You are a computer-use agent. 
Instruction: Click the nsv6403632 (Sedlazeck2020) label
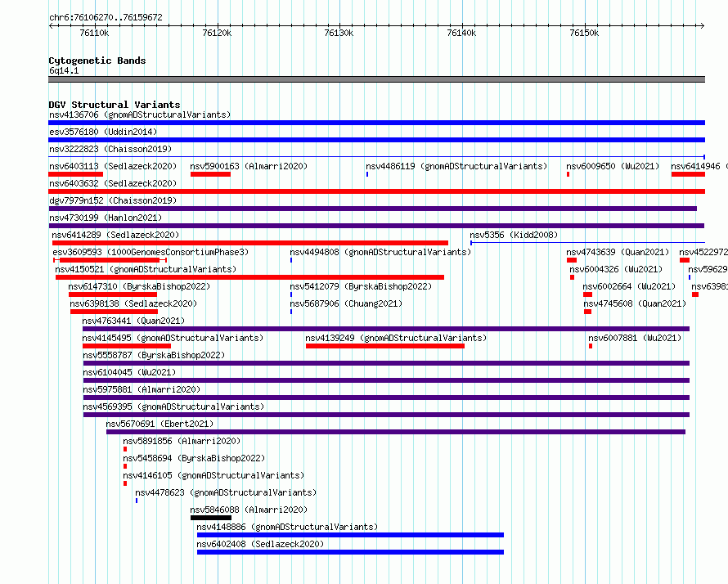pos(113,183)
